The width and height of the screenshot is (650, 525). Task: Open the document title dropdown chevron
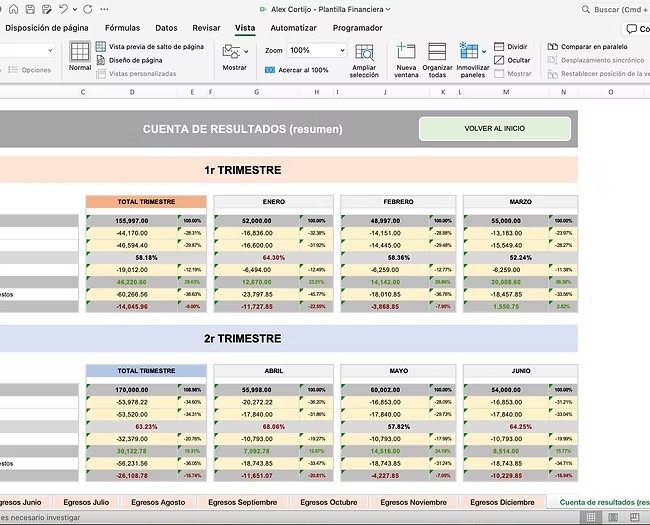coord(388,9)
